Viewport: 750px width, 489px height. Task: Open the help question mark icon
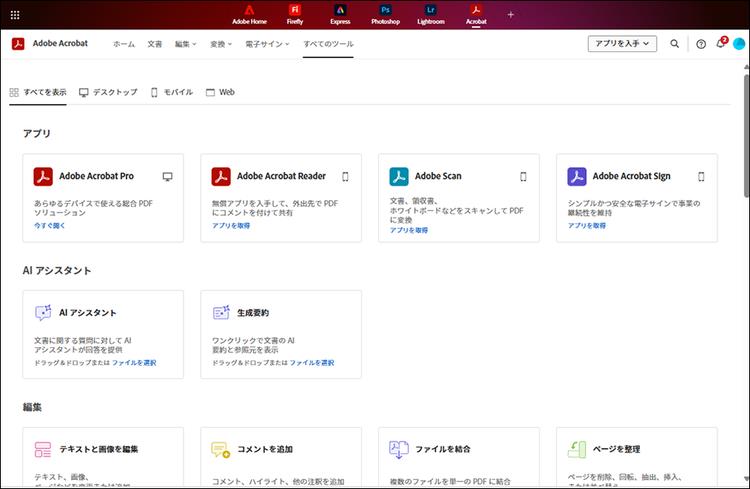[x=701, y=44]
